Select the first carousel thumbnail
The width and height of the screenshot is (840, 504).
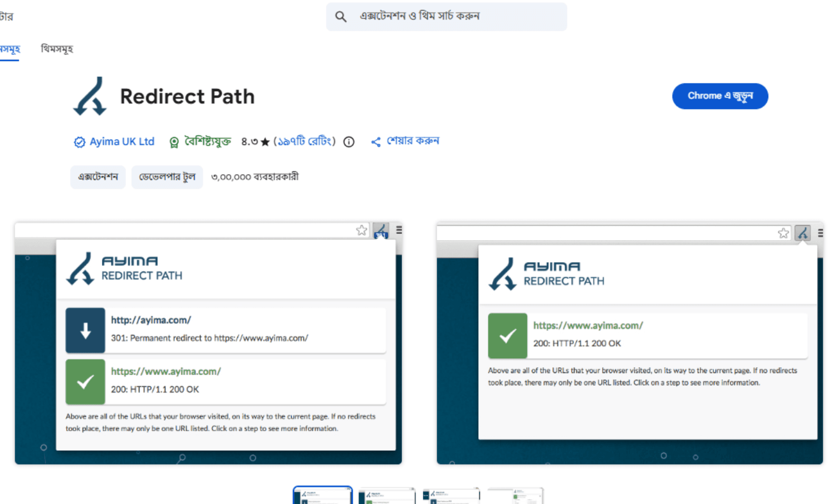click(x=323, y=495)
